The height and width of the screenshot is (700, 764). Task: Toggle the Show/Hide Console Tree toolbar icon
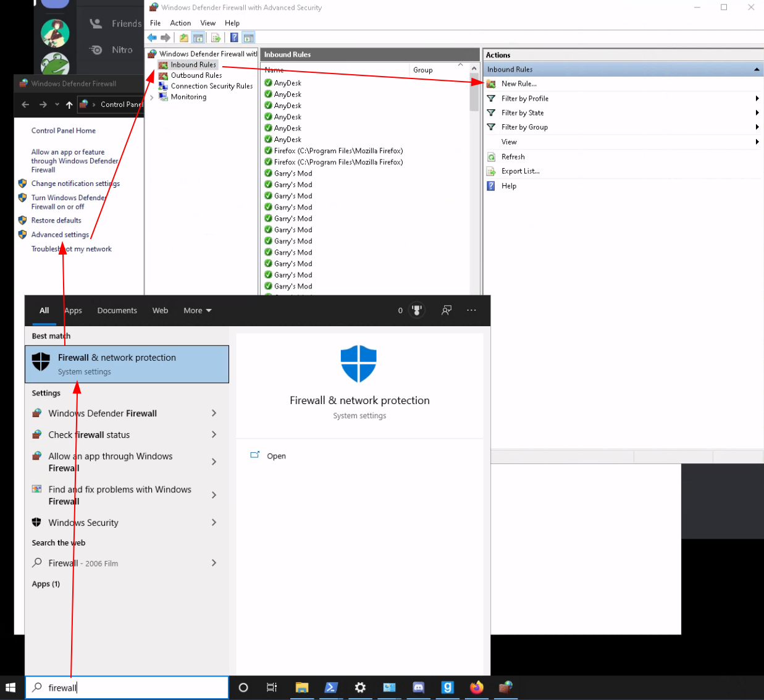(x=198, y=38)
